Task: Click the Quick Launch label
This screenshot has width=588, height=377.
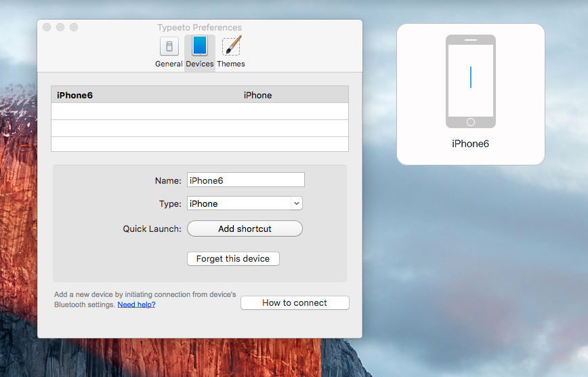Action: click(152, 229)
